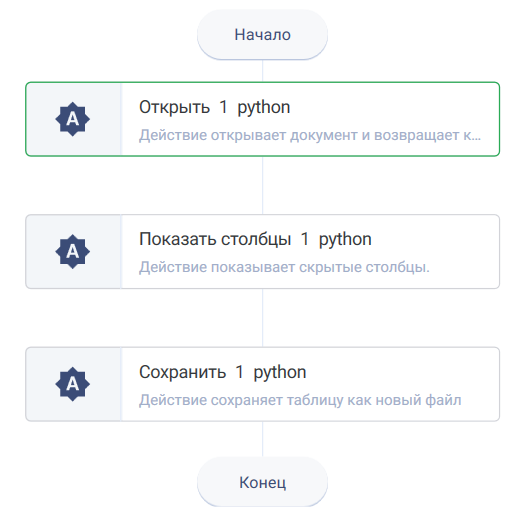Viewport: 512px width, 517px height.
Task: Click description "Действие открывает документ и возвращает"
Action: 310,135
